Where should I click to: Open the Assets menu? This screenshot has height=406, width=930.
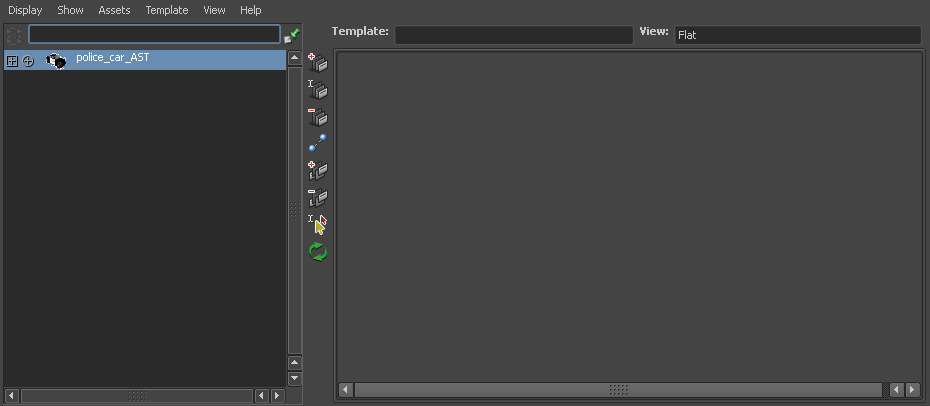[114, 10]
